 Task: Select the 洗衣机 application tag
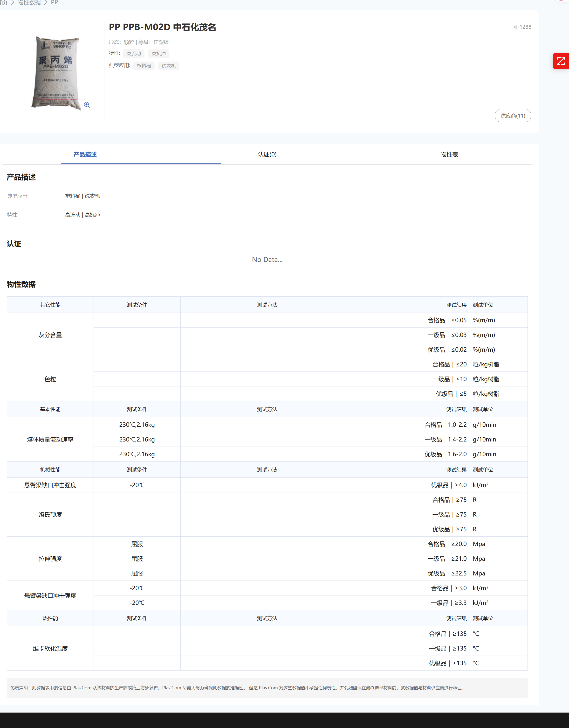[x=169, y=66]
